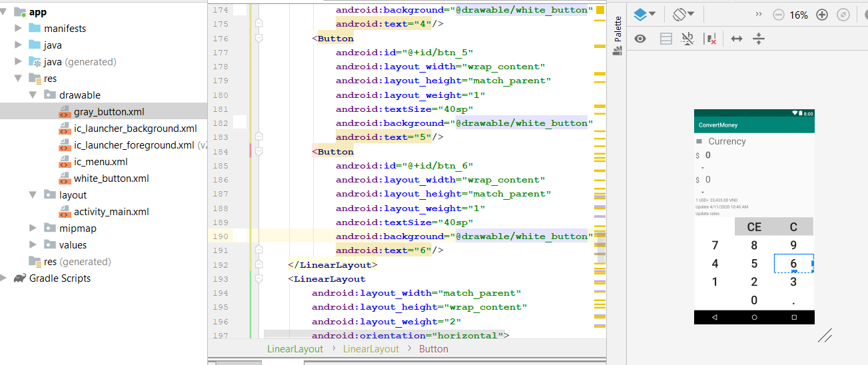Toggle the view options eye icon
This screenshot has width=868, height=365.
[640, 39]
